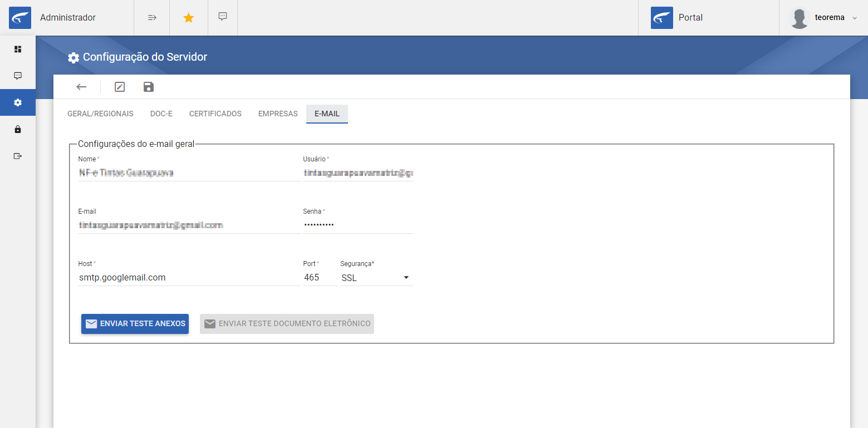Click the Nome input field

(189, 173)
